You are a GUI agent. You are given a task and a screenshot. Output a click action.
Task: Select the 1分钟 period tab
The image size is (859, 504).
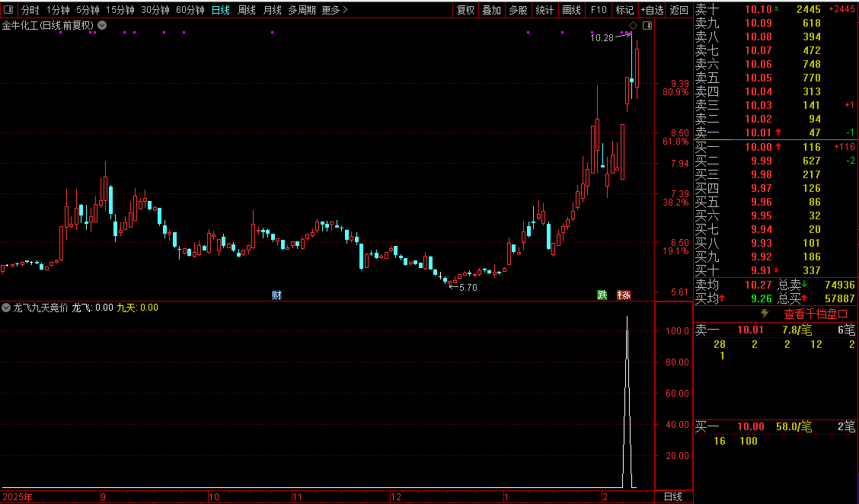pos(58,10)
